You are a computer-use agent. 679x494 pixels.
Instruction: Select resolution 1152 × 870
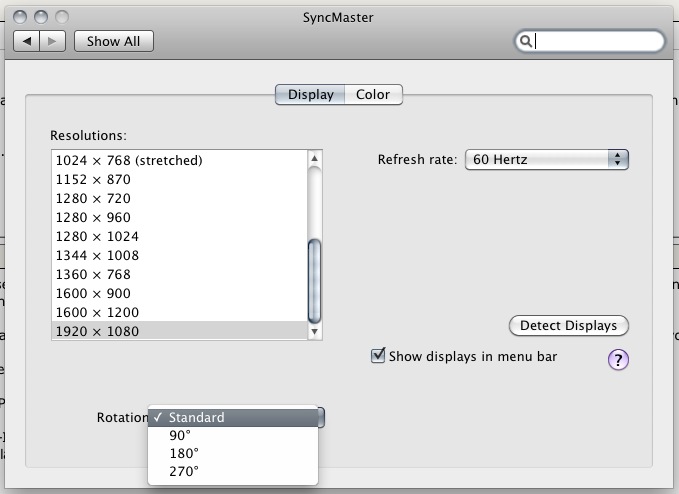click(x=179, y=180)
